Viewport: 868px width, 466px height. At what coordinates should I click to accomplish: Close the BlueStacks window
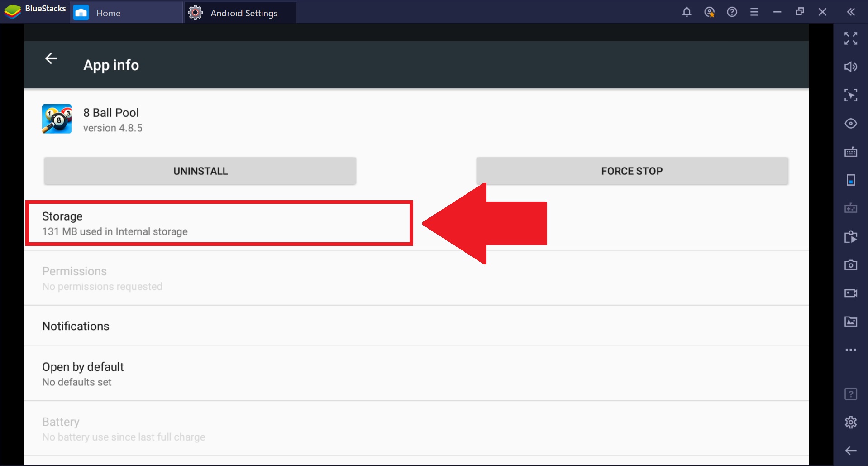click(x=823, y=12)
